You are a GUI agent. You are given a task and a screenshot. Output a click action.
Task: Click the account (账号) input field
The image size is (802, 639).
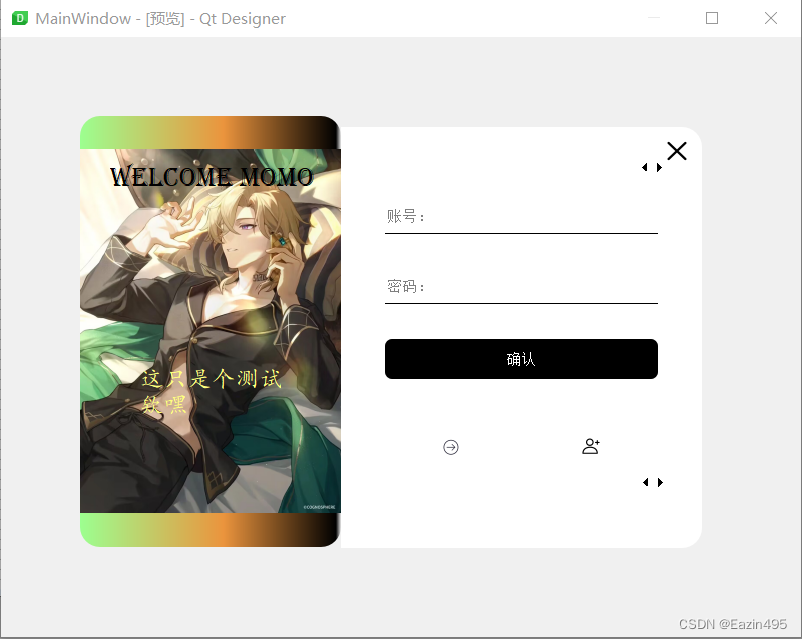[x=521, y=216]
